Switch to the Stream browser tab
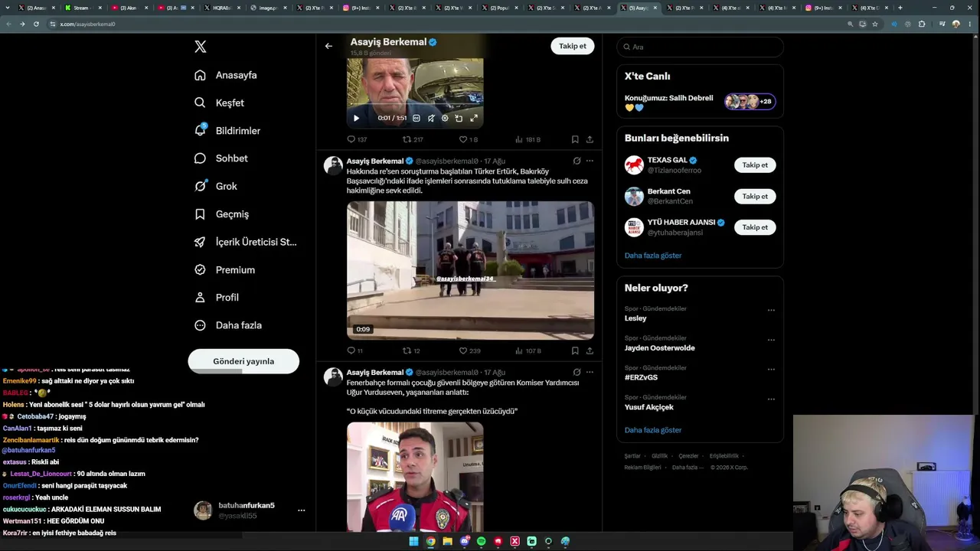Viewport: 980px width, 551px height. [x=83, y=8]
